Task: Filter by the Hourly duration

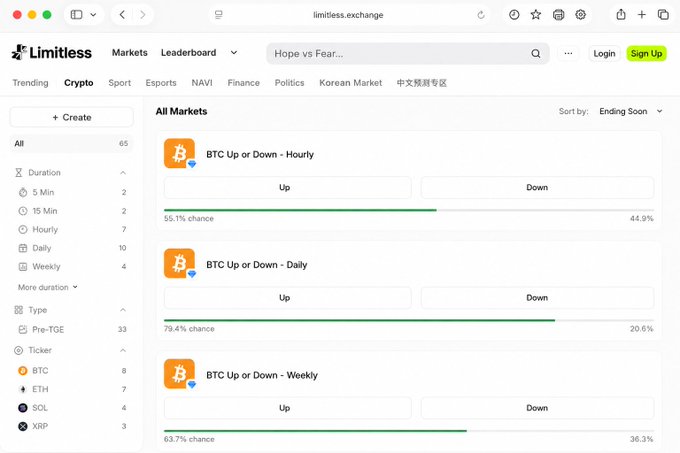Action: (72, 229)
